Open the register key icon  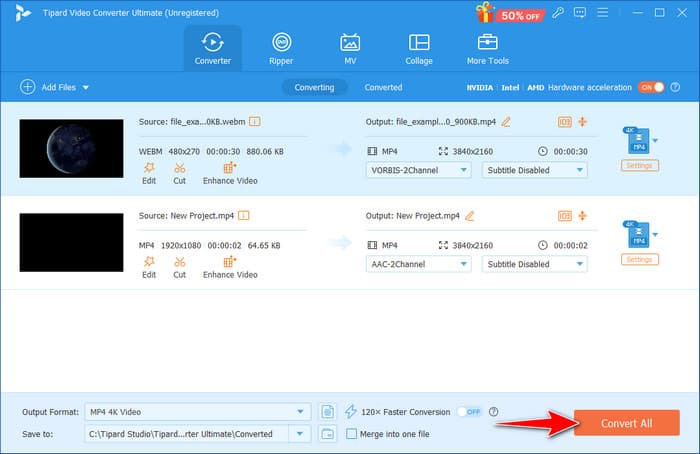click(x=558, y=12)
